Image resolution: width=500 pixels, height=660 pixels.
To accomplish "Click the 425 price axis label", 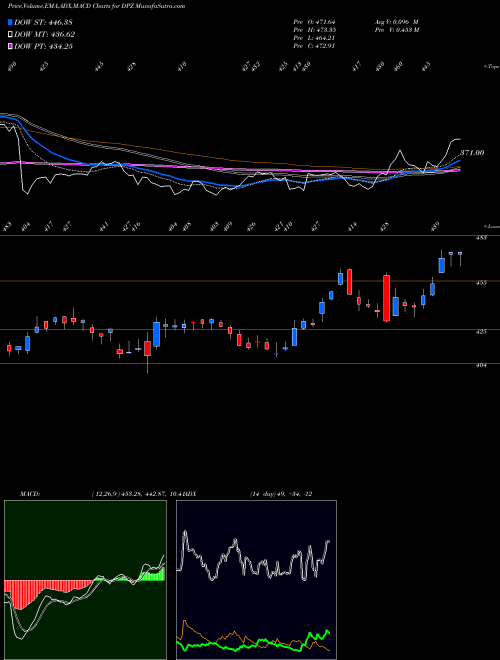I will (482, 332).
